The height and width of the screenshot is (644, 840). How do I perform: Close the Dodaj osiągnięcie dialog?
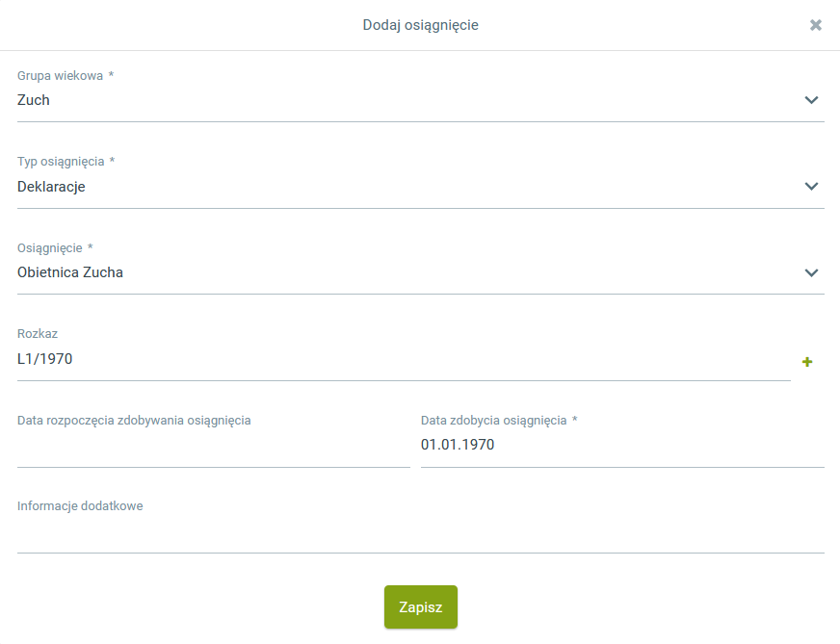pos(816,25)
